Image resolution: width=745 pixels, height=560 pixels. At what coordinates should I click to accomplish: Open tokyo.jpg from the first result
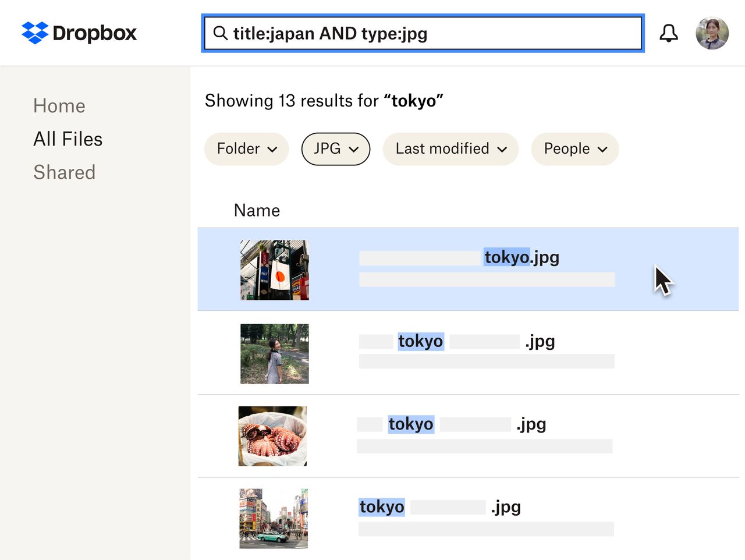coord(521,257)
